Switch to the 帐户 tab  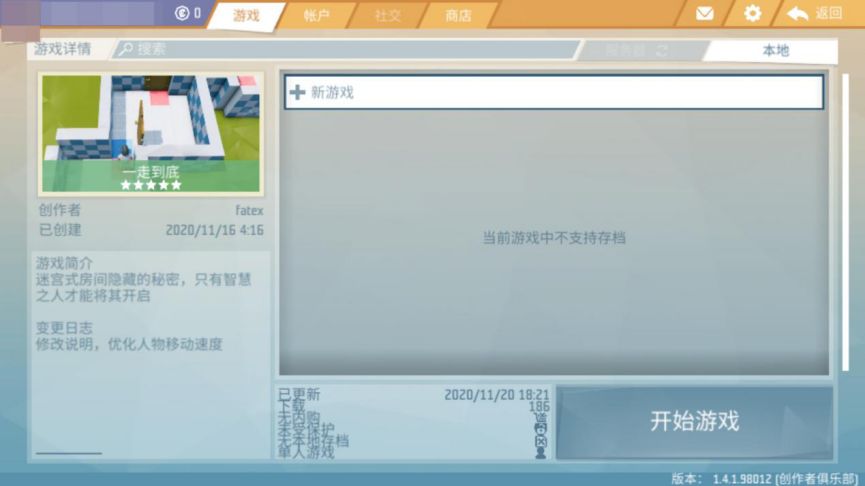(317, 15)
